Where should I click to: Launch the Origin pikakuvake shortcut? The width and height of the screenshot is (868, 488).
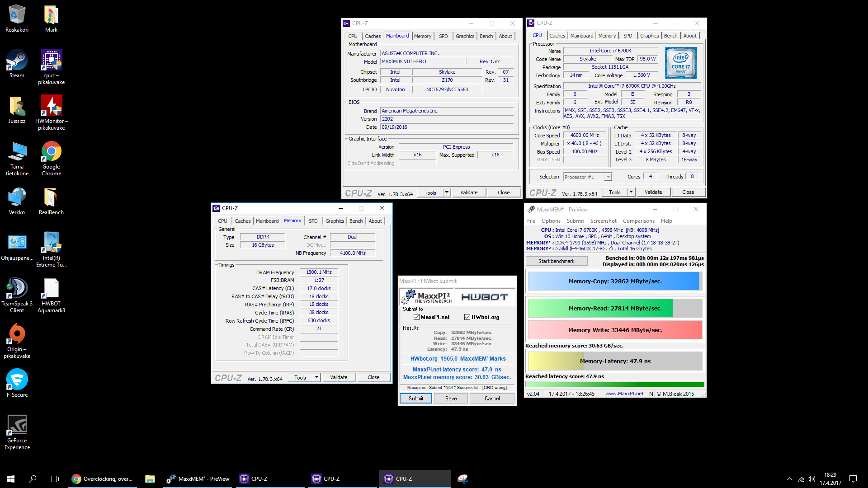(17, 341)
